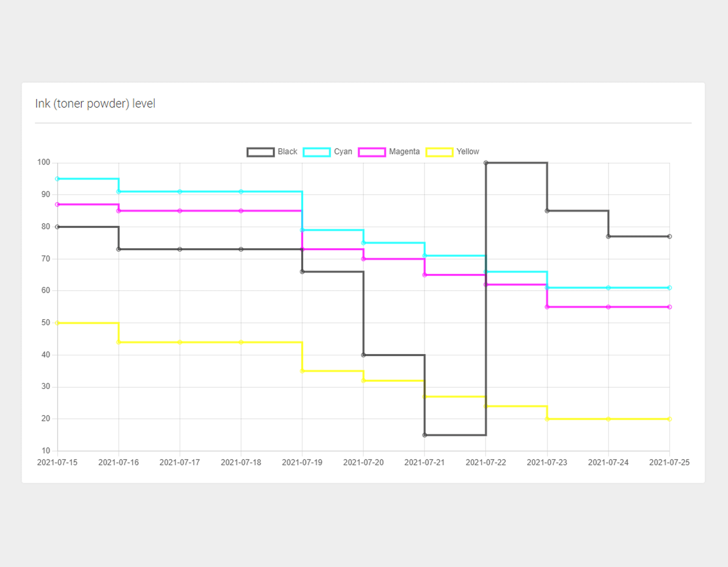Click the Yellow legend color box
The width and height of the screenshot is (728, 567).
(439, 152)
